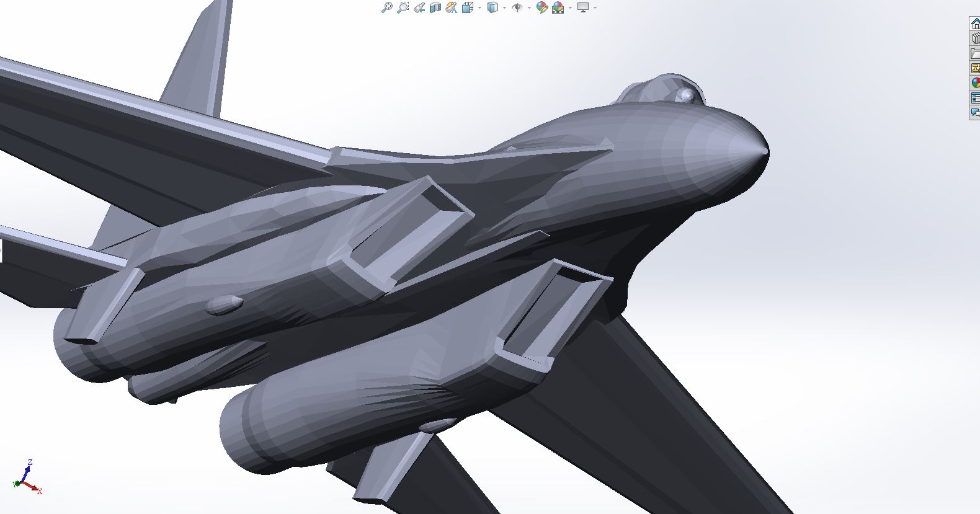Click the Apply Scene icon
The image size is (980, 514).
[558, 7]
